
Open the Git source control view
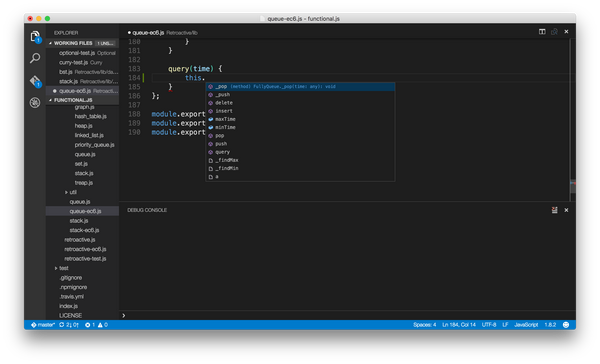click(x=35, y=81)
